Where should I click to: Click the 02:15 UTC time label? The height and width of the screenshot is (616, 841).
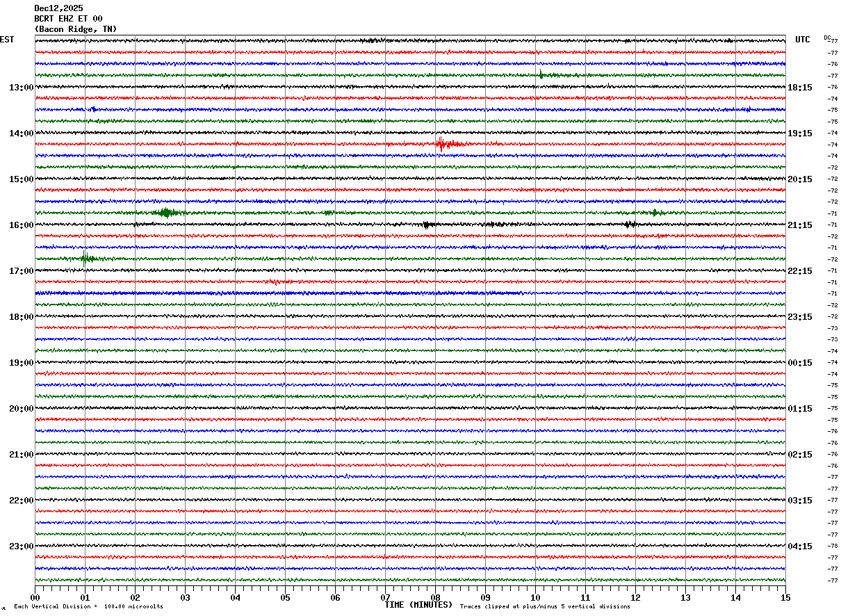point(800,455)
